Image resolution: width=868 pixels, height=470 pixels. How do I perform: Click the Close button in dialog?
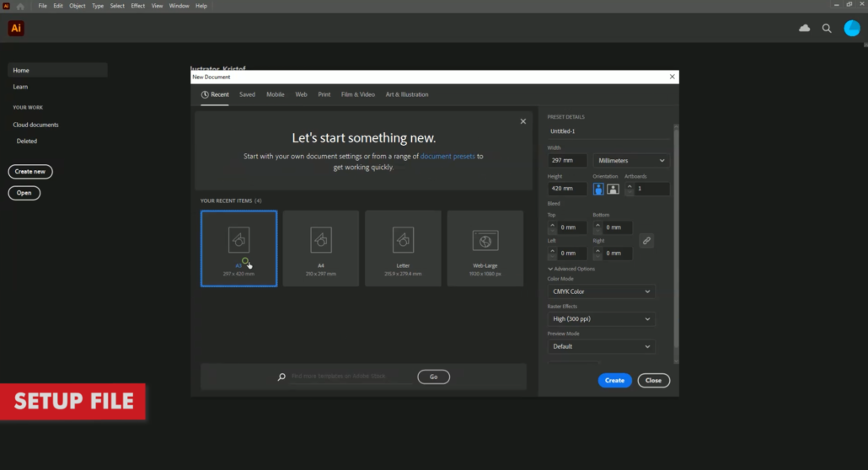(x=653, y=381)
